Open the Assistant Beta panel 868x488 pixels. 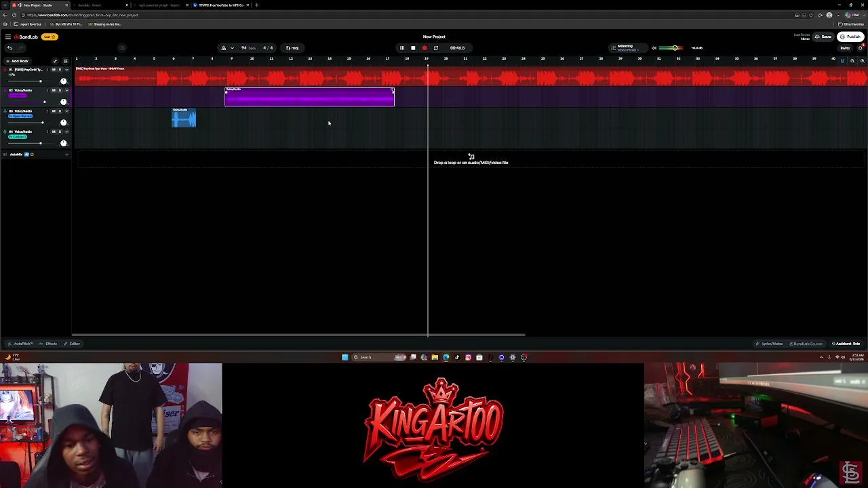(846, 344)
